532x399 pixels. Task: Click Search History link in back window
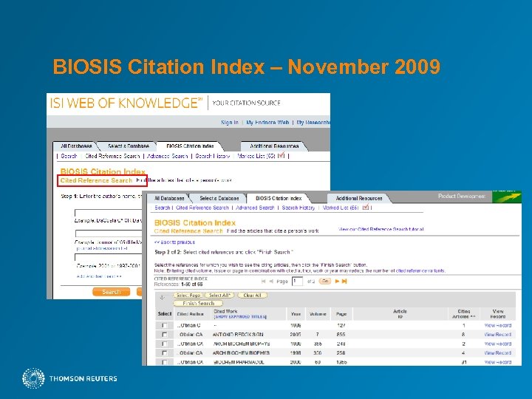tap(213, 156)
